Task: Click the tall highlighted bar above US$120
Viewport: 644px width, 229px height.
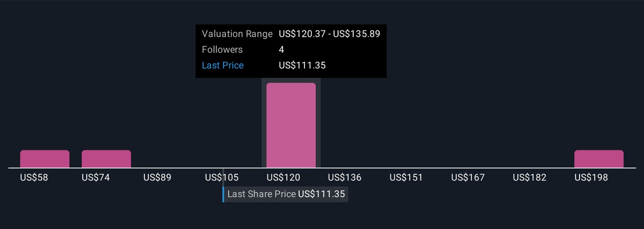Action: pyautogui.click(x=291, y=125)
